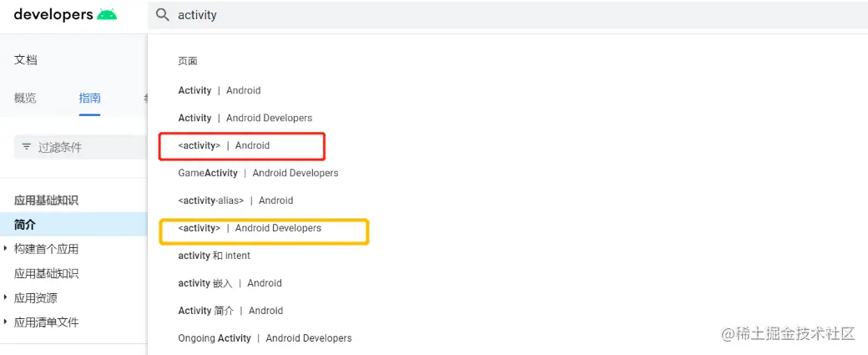Focus the 过滤条件 filter input
Screen dimensions: 868x355
pyautogui.click(x=83, y=147)
